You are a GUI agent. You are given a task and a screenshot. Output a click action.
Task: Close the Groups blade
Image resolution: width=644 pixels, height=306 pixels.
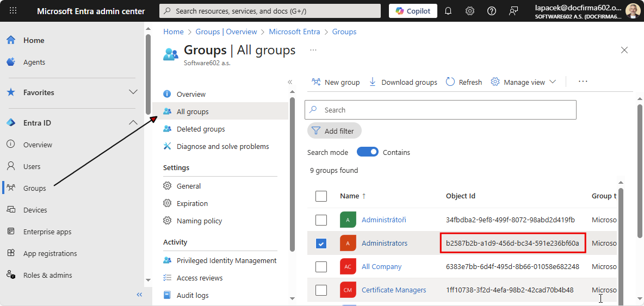pyautogui.click(x=624, y=50)
